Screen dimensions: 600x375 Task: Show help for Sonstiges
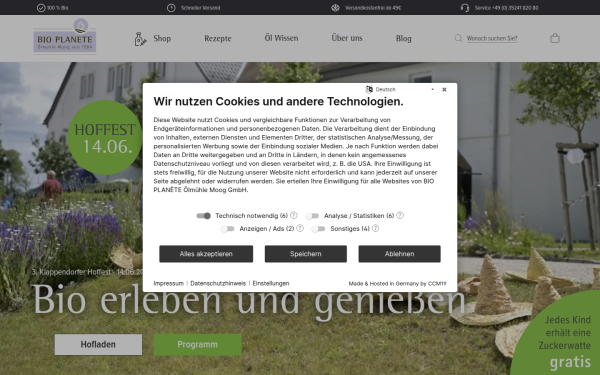point(375,228)
